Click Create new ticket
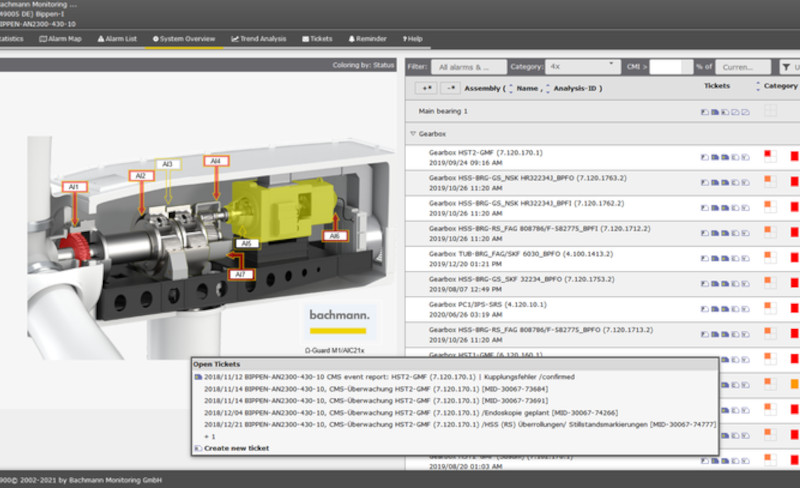The height and width of the screenshot is (488, 800). click(x=236, y=448)
